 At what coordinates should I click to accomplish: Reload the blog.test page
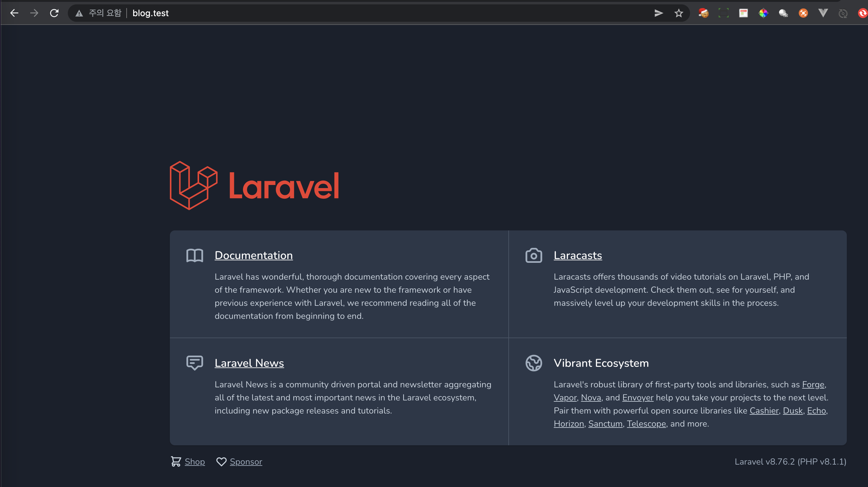point(54,13)
